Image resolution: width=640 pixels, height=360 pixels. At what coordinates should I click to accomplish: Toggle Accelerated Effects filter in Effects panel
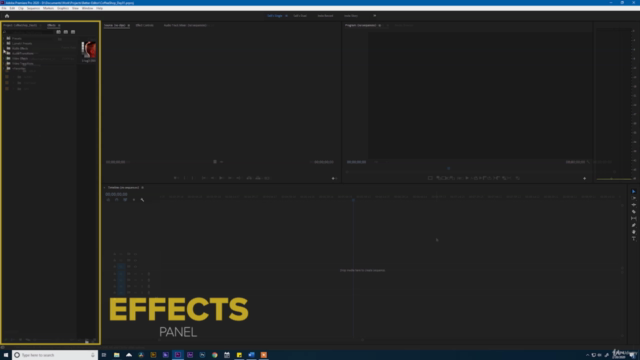pos(58,32)
